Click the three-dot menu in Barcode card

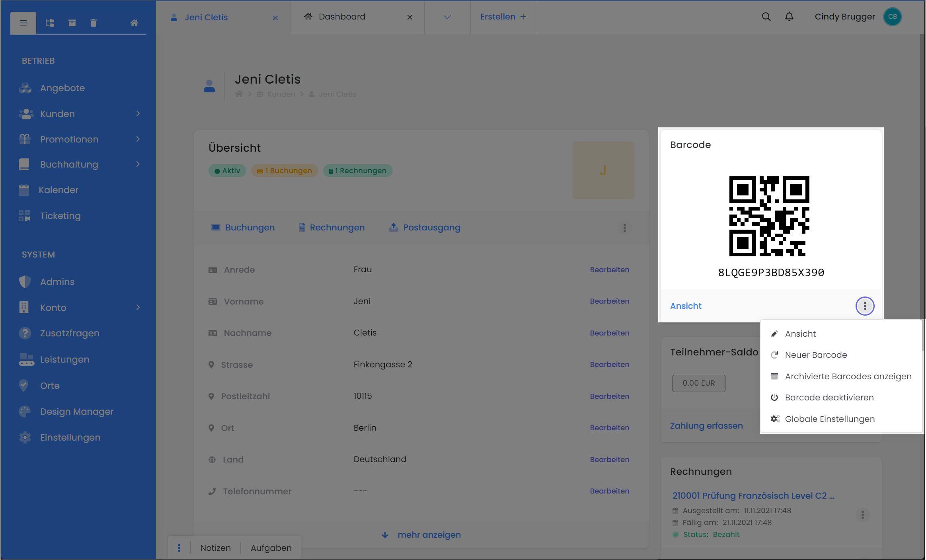865,306
